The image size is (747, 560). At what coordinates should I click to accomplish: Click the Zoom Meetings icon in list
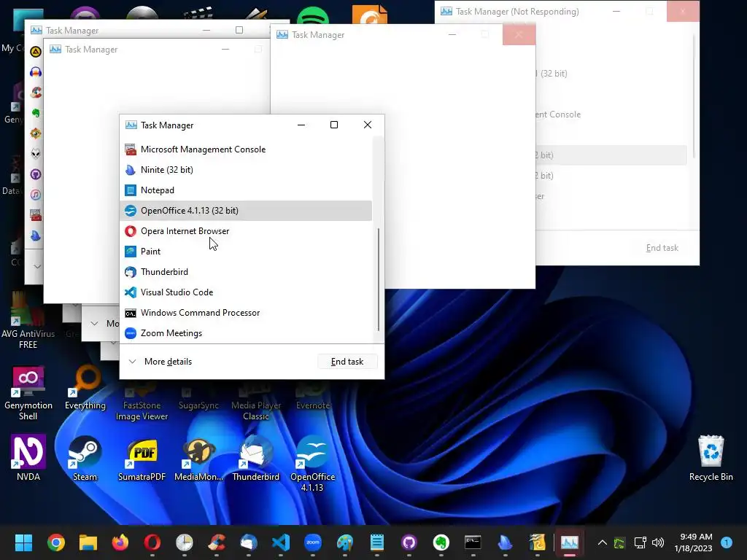(131, 333)
